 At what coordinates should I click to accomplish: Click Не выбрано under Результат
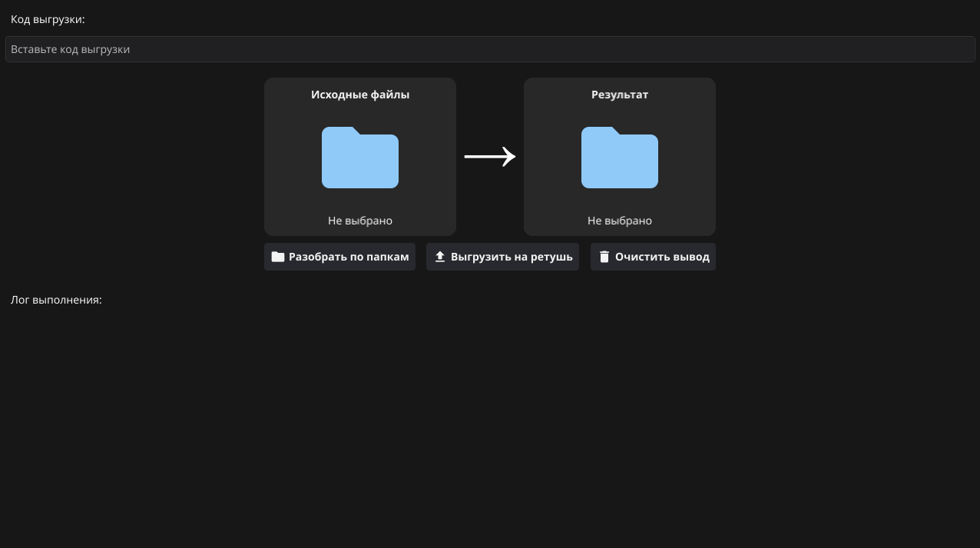tap(619, 221)
